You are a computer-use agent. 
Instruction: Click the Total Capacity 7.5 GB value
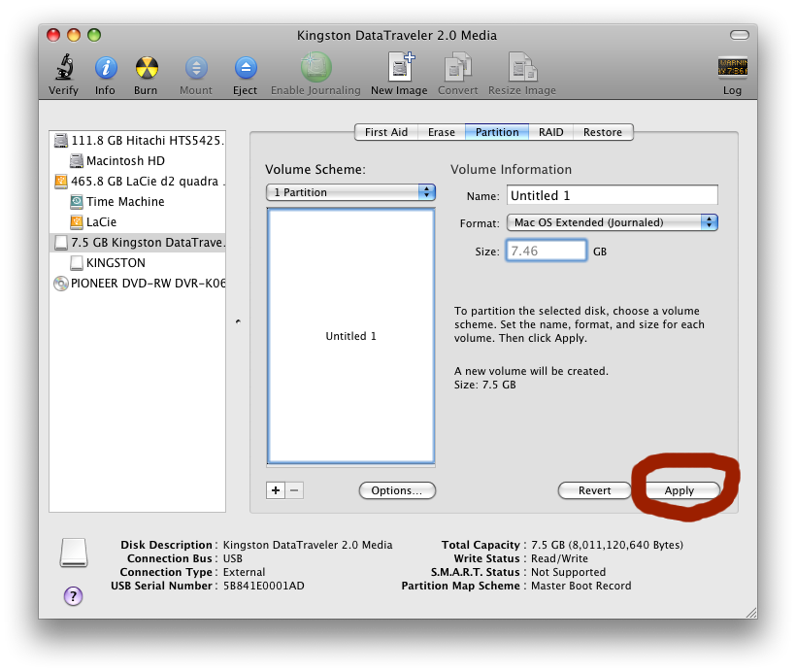coord(607,545)
